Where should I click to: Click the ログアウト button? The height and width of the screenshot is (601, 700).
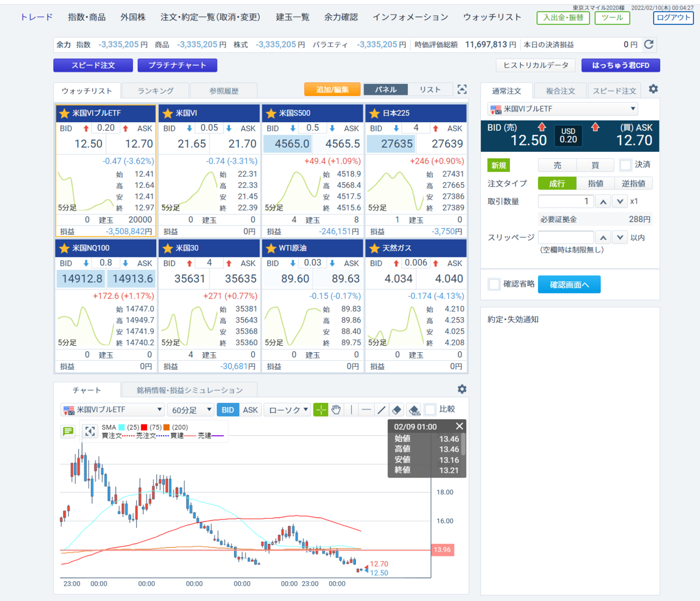[673, 18]
